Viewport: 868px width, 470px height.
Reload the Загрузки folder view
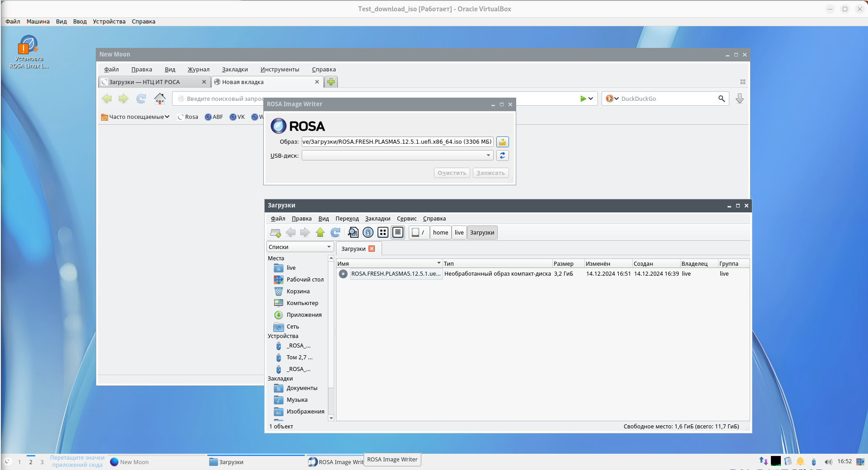(335, 233)
